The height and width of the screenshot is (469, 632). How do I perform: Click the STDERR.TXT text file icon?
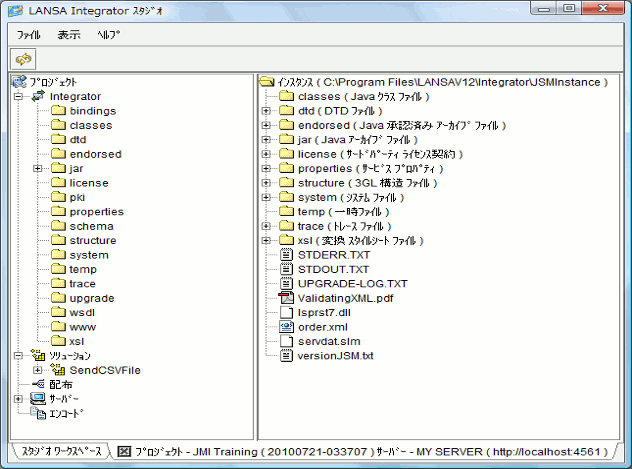point(286,255)
